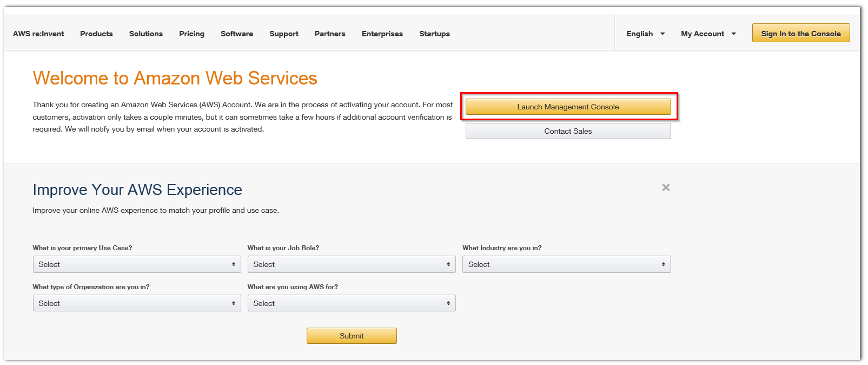
Task: Dismiss the Improve Your AWS Experience panel
Action: pos(666,187)
